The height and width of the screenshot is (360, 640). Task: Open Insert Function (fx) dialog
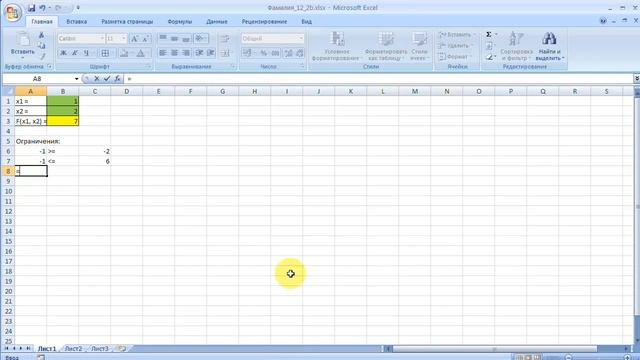(x=117, y=78)
